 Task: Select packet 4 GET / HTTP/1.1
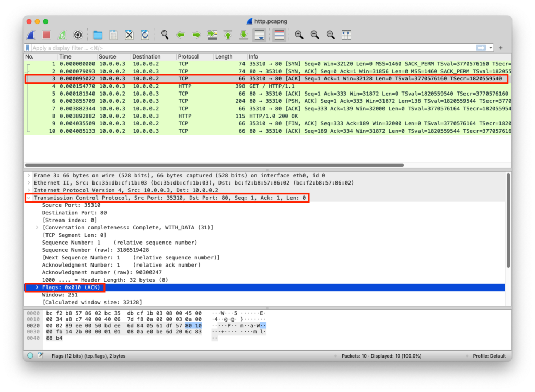(x=261, y=86)
